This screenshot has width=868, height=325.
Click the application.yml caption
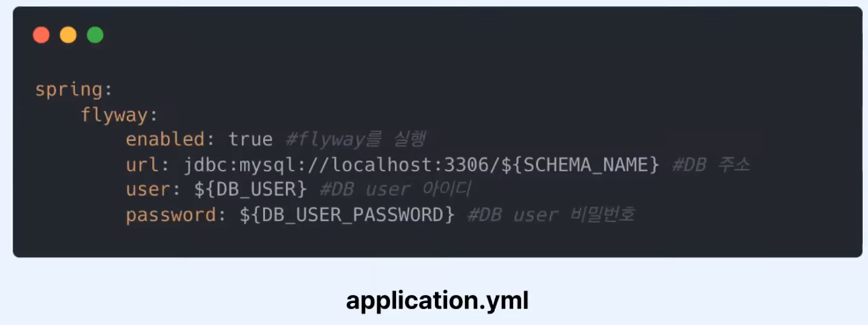[x=438, y=300]
